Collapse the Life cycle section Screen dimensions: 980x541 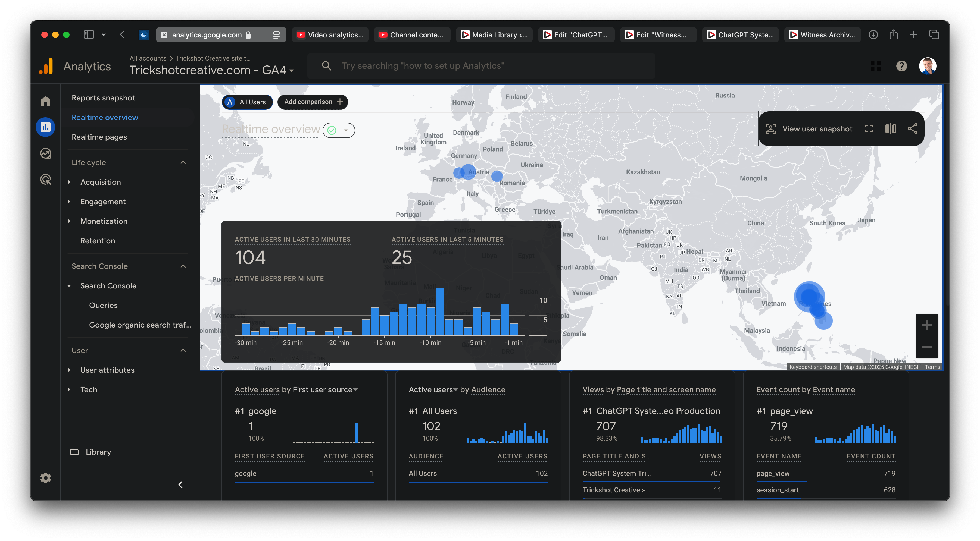[183, 162]
